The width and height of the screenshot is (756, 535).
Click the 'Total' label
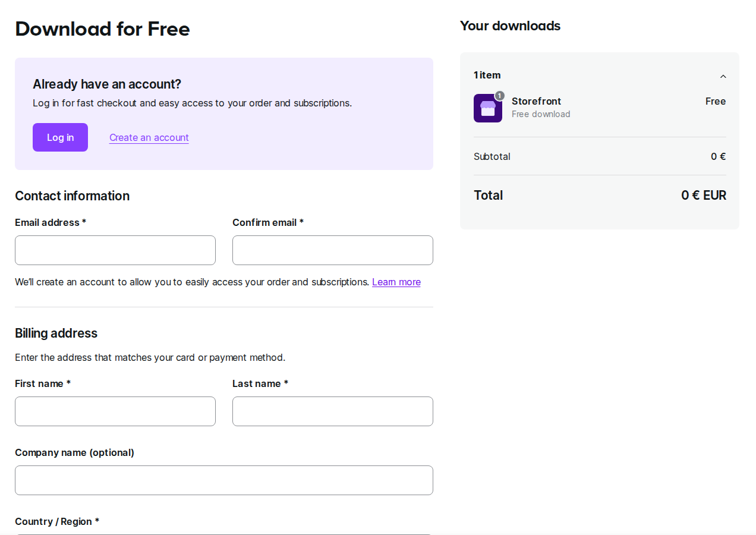tap(489, 195)
